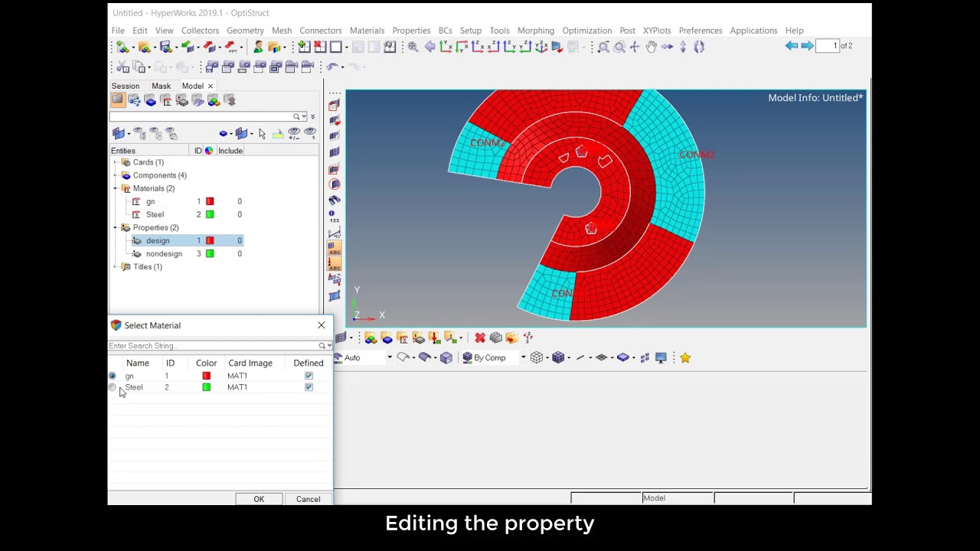Open the Optimization menu

586,31
